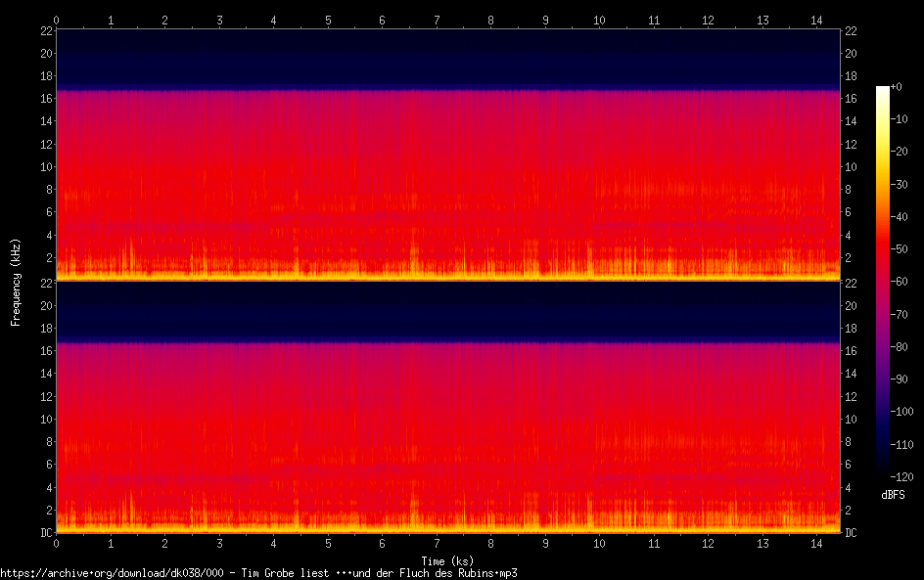Click the "+0" value on the dBFS scale

897,86
